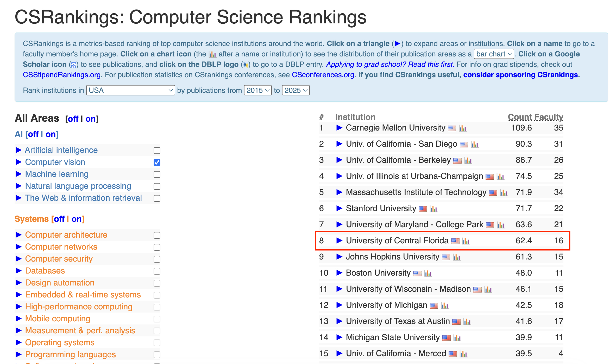Open UC San Diego's bar chart icon
The image size is (616, 364).
click(x=475, y=144)
